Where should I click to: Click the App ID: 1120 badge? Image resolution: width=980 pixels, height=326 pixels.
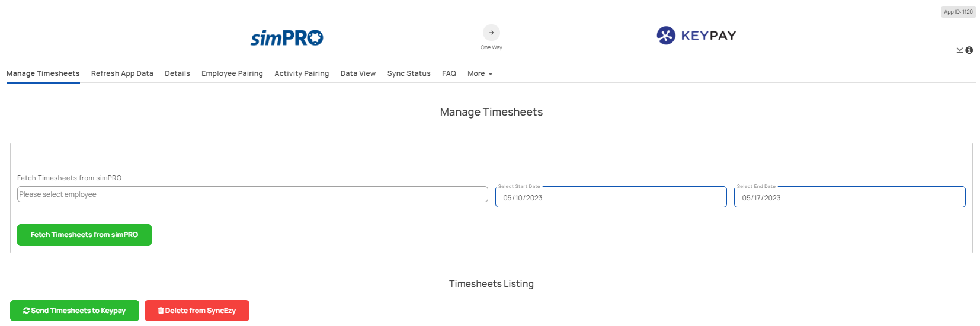coord(958,12)
